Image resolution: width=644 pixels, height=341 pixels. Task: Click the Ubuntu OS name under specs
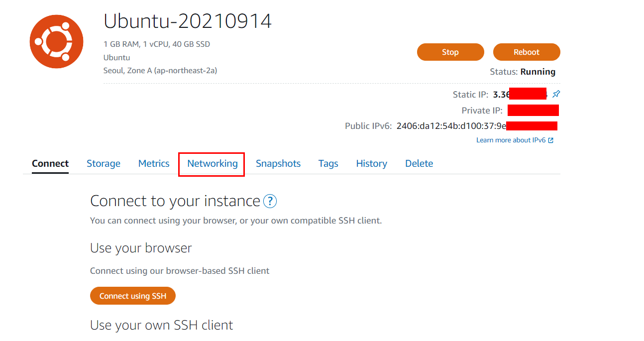116,58
